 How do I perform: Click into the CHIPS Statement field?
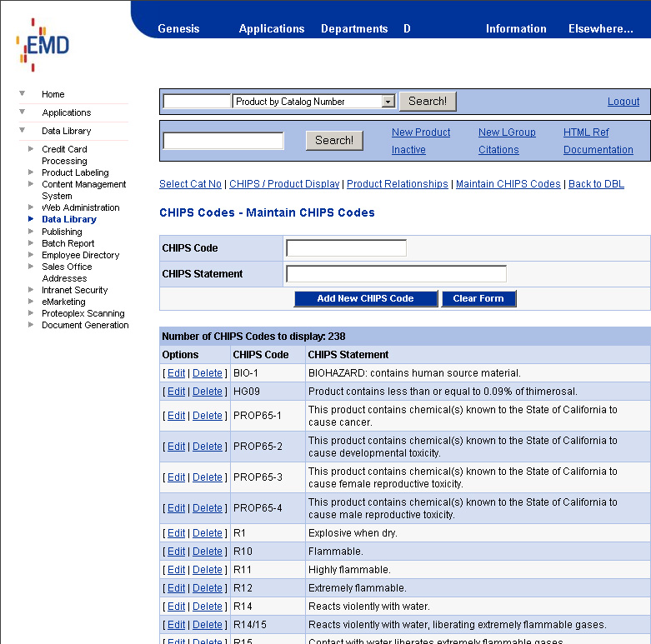(x=396, y=274)
